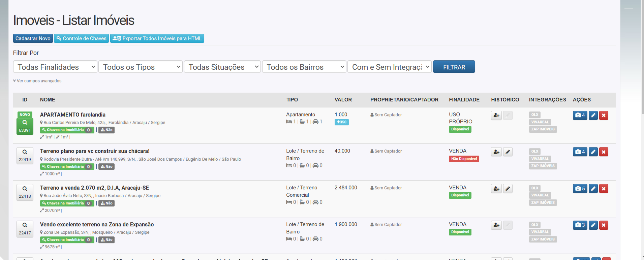Image resolution: width=644 pixels, height=260 pixels.
Task: Click the NOME column header
Action: pos(48,100)
